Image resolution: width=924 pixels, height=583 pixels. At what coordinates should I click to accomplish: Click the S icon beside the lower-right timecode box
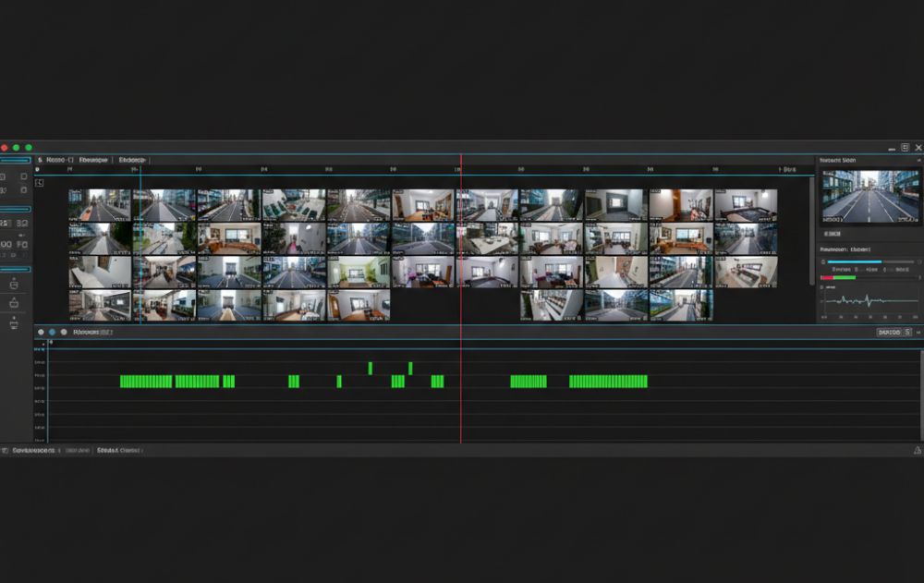[908, 333]
